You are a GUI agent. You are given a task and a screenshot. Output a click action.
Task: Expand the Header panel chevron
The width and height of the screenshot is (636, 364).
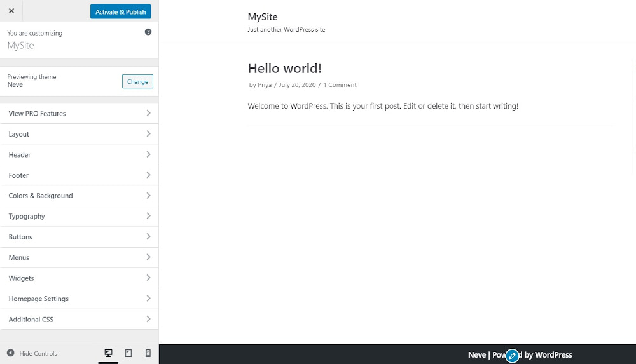tap(148, 154)
